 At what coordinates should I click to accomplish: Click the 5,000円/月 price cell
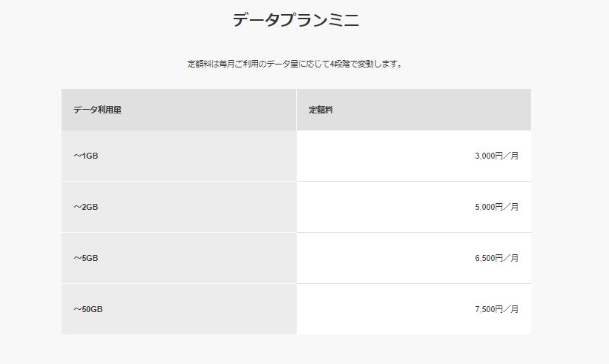414,208
